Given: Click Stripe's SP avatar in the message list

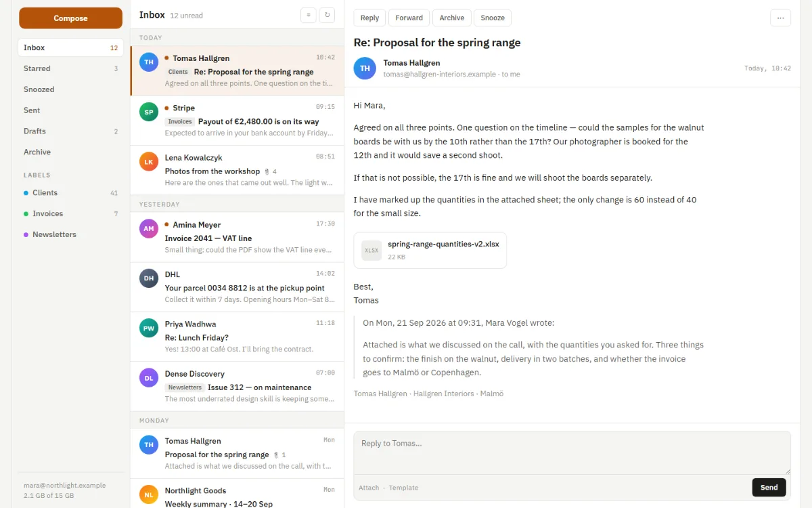Looking at the screenshot, I should pos(149,112).
